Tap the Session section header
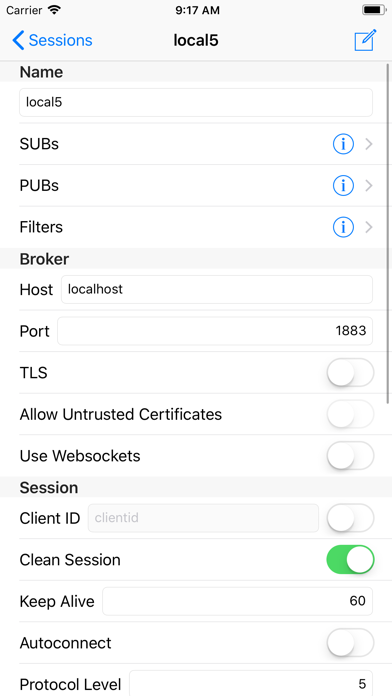 [49, 487]
